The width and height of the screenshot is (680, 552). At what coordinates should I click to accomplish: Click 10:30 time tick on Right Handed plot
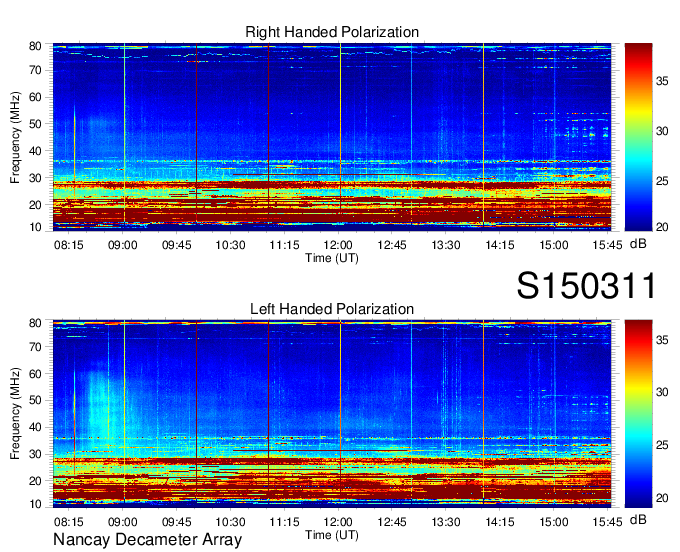click(x=230, y=245)
